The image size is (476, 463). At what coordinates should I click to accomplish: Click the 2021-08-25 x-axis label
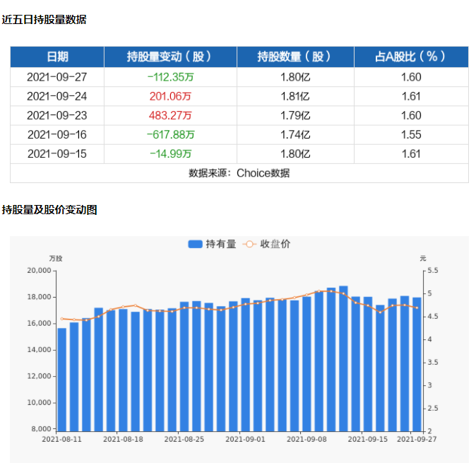tap(184, 439)
